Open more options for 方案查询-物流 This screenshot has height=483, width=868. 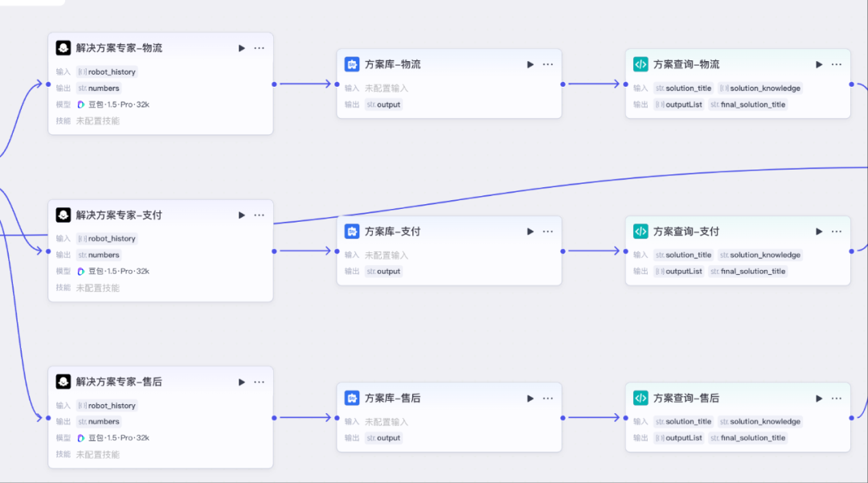click(x=837, y=64)
